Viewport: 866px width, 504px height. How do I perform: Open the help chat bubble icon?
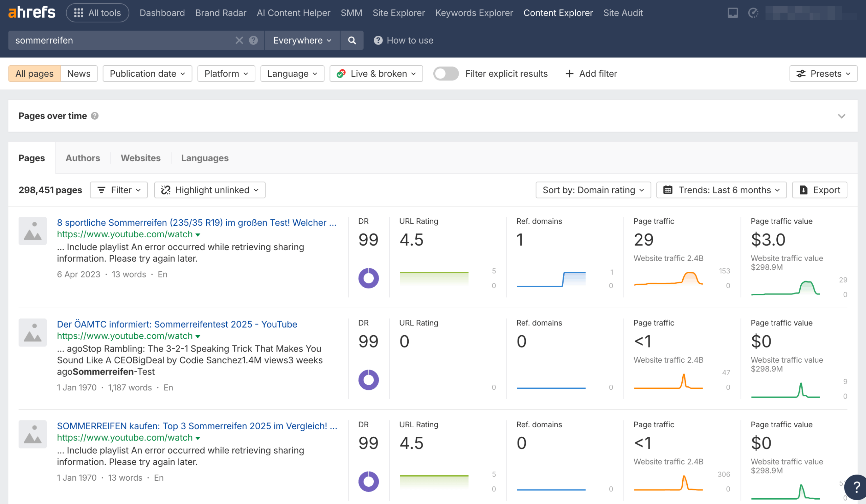click(856, 487)
